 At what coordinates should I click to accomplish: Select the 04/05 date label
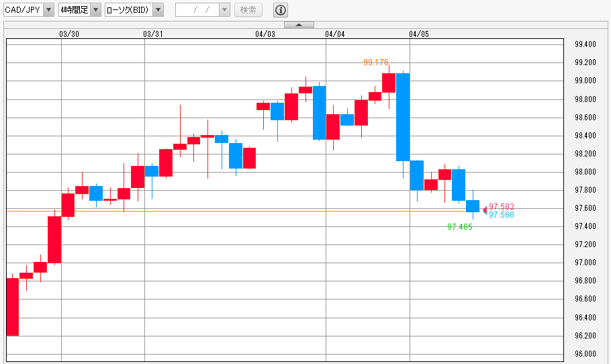[419, 34]
